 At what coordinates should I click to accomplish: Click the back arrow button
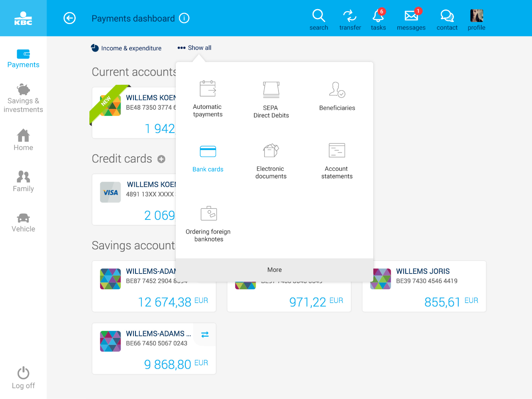69,18
